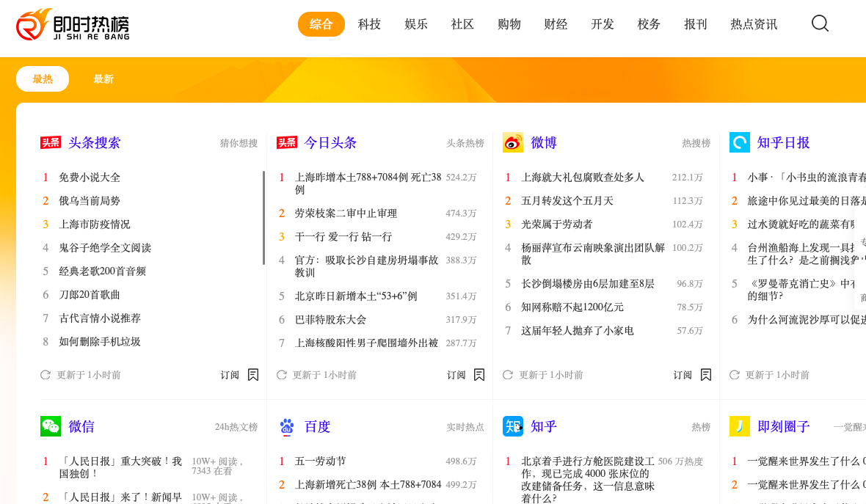
Task: Open 俄乌当前局势 entry
Action: pyautogui.click(x=90, y=201)
